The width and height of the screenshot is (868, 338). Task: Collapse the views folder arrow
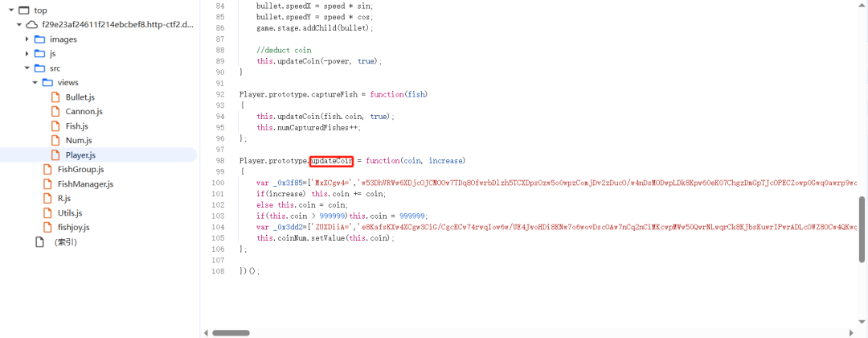pos(35,83)
